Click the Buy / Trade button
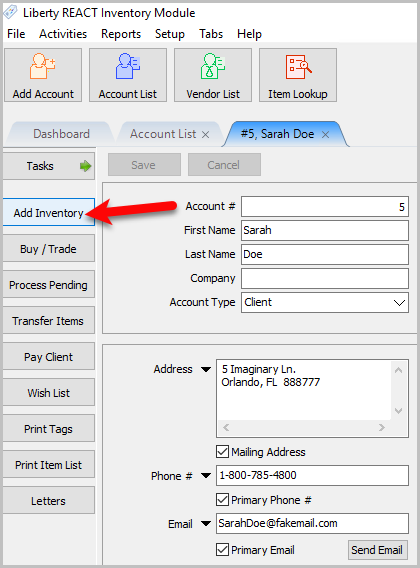 point(49,249)
